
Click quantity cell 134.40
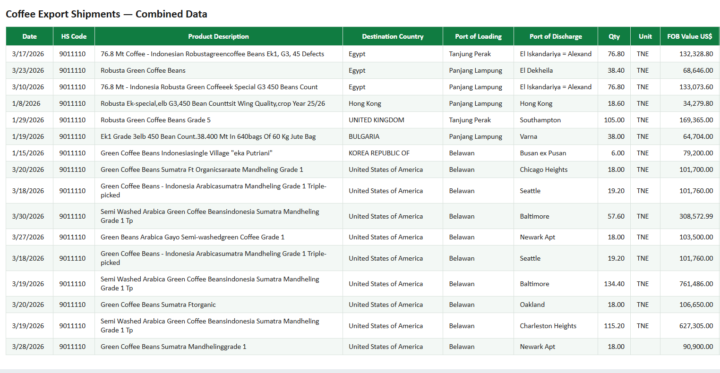(x=614, y=284)
